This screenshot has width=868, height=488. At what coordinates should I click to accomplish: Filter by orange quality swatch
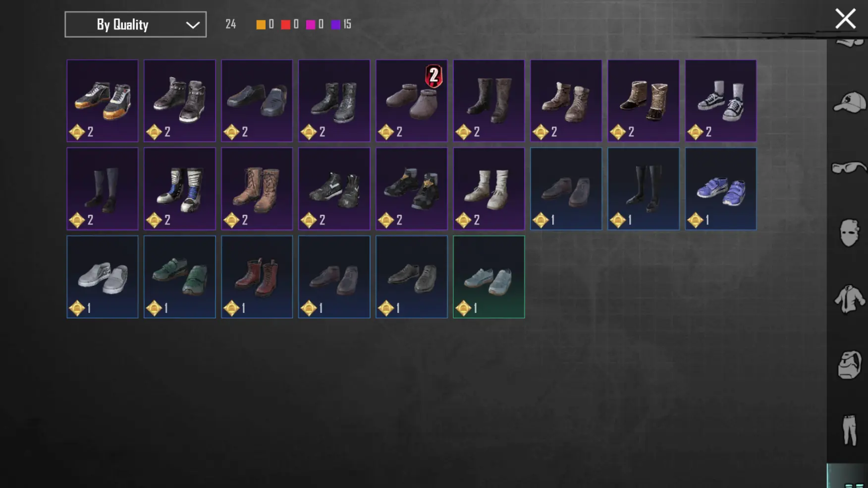261,24
